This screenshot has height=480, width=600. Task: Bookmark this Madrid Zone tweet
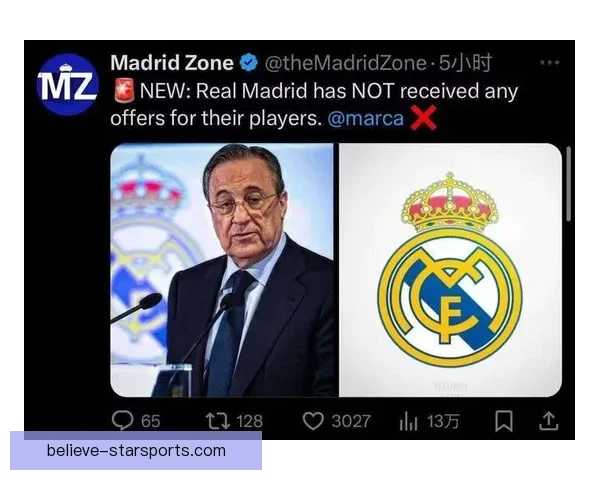tap(504, 421)
